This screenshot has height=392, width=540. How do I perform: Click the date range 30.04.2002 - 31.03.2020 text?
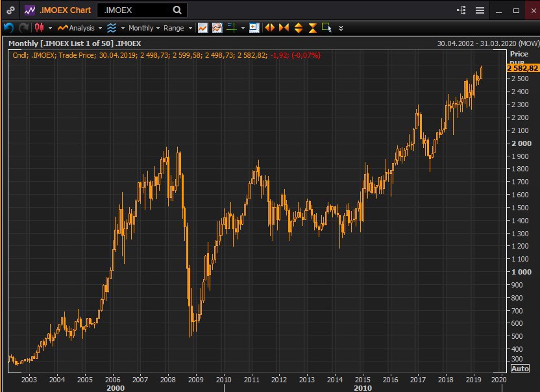[x=488, y=43]
